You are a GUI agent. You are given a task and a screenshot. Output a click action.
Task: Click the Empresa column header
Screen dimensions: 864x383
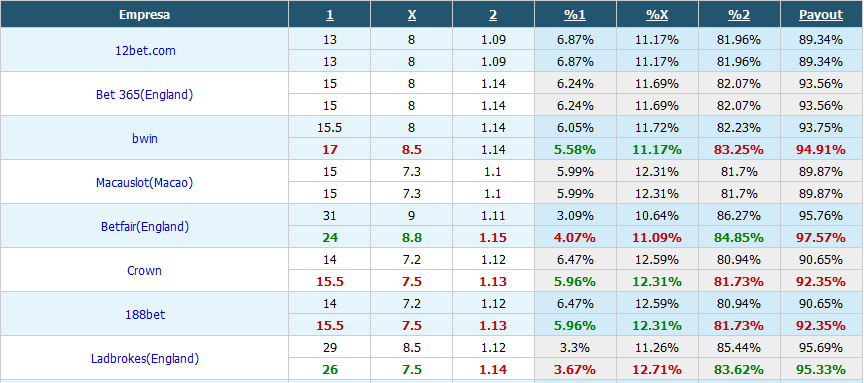(x=144, y=15)
